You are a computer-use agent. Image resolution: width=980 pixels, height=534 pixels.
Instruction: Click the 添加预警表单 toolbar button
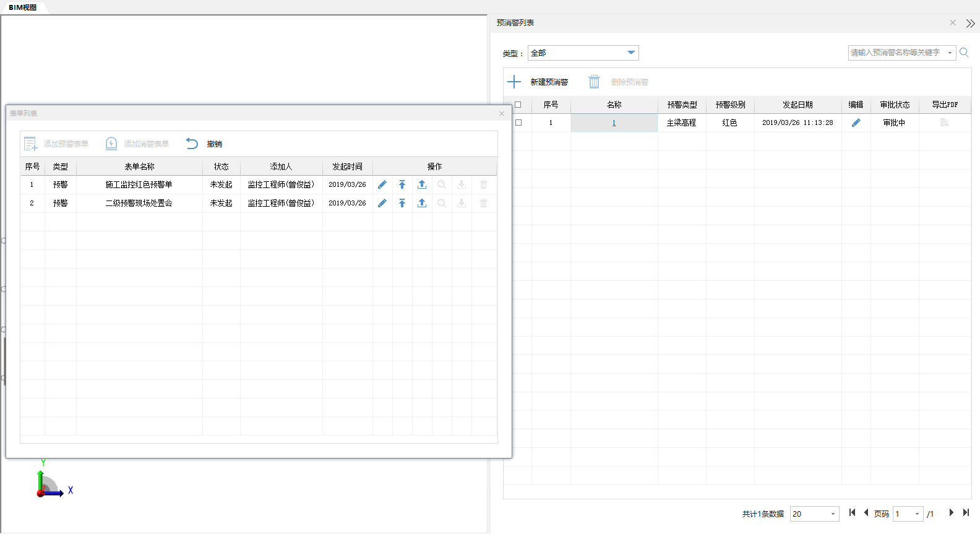click(56, 144)
